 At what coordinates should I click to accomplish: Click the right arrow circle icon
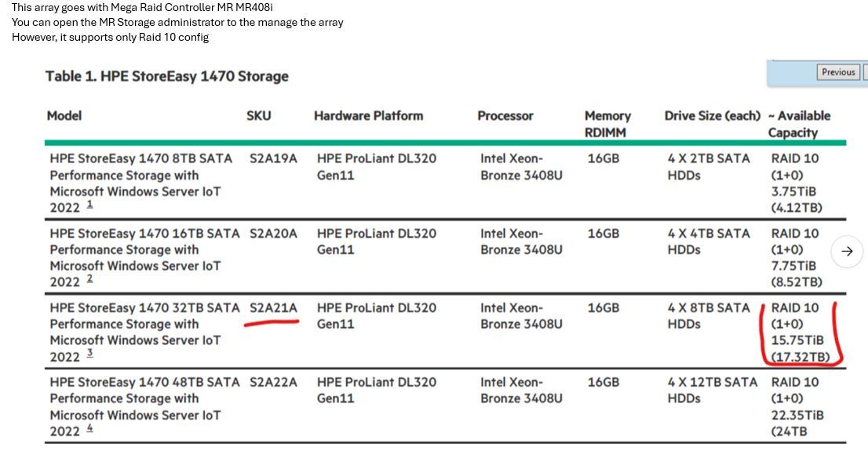click(847, 252)
